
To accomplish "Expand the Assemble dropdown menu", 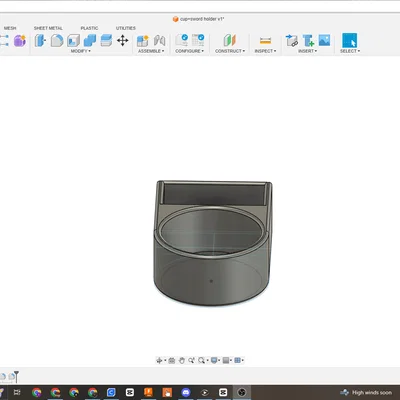I will click(151, 51).
